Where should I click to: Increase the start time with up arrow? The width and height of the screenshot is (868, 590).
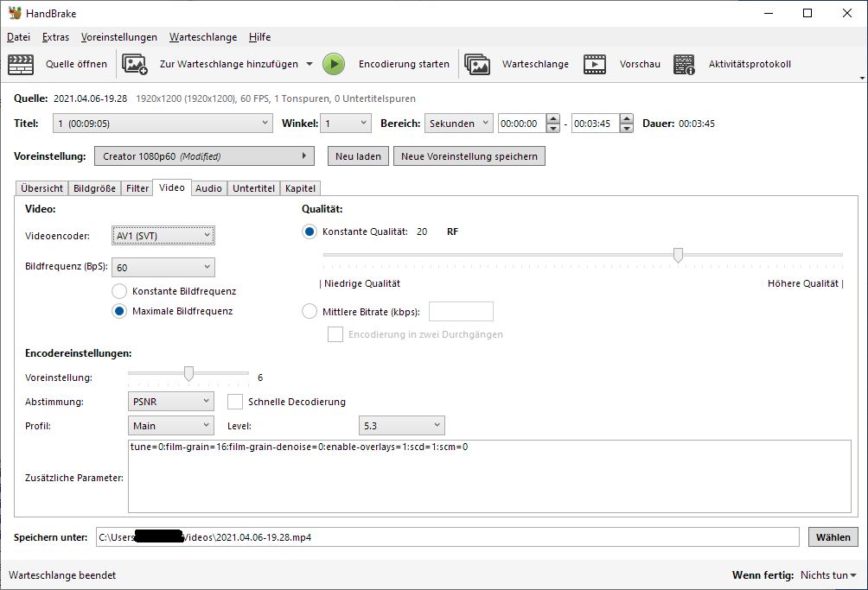[x=553, y=118]
